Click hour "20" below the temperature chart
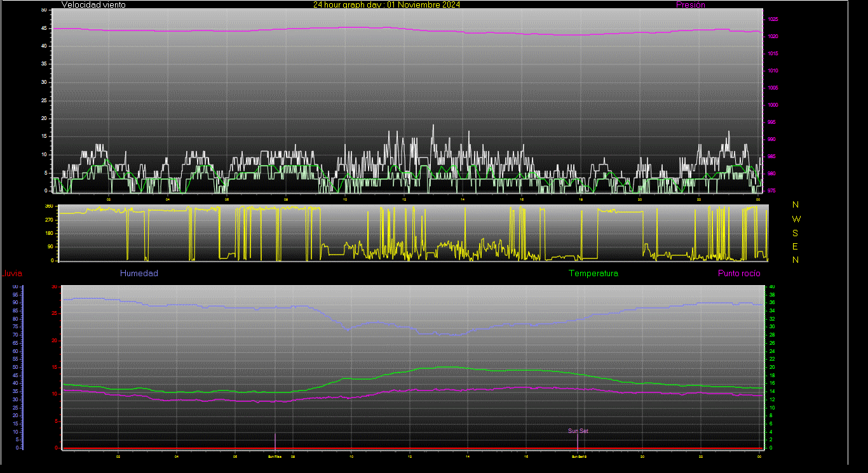868x473 pixels. tap(642, 456)
